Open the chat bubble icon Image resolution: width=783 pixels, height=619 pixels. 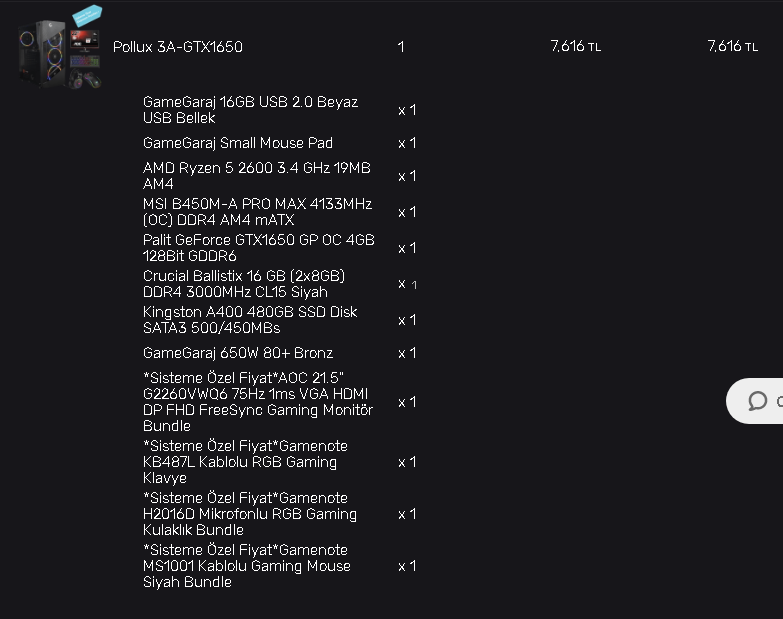coord(757,401)
